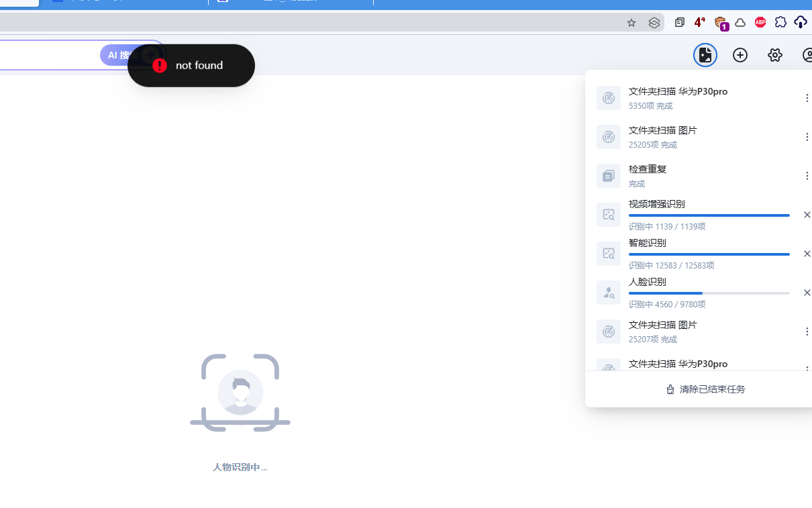This screenshot has height=508, width=812.
Task: Click 识别中 12583 / 12583项 text
Action: pyautogui.click(x=672, y=266)
